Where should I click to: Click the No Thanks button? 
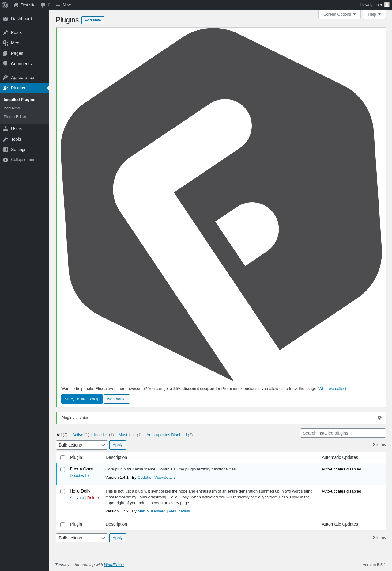pos(117,399)
